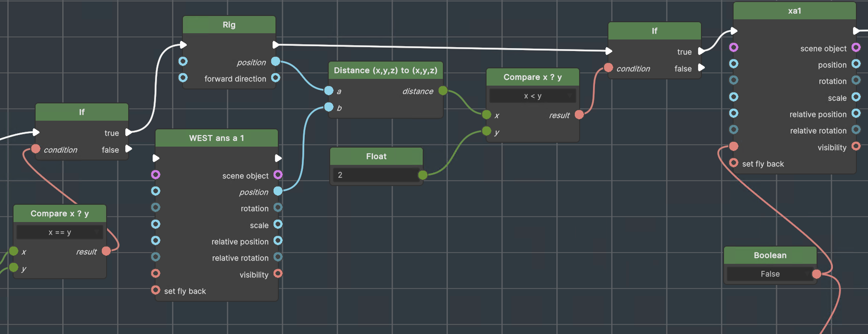The image size is (868, 334).
Task: Click the Rig node position output port
Action: click(275, 62)
